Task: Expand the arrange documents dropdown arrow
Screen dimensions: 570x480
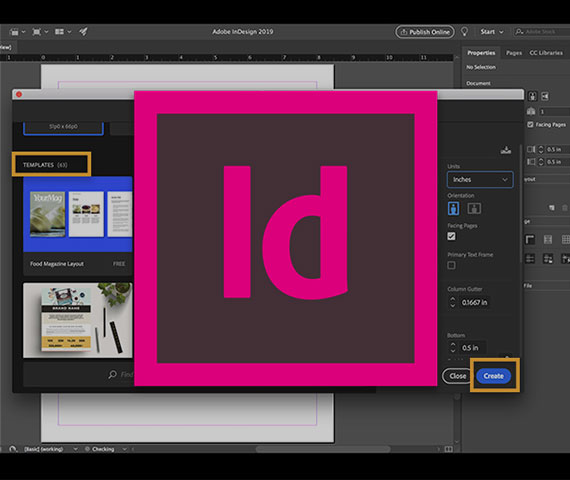Action: (x=69, y=32)
